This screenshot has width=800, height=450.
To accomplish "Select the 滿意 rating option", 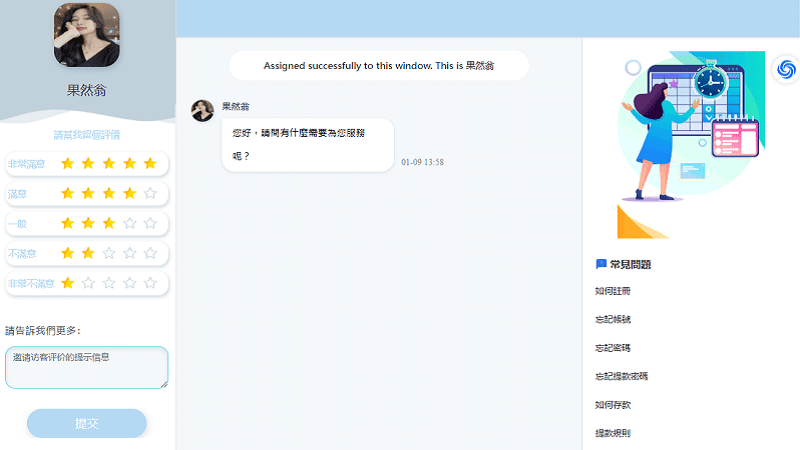I will (x=17, y=193).
